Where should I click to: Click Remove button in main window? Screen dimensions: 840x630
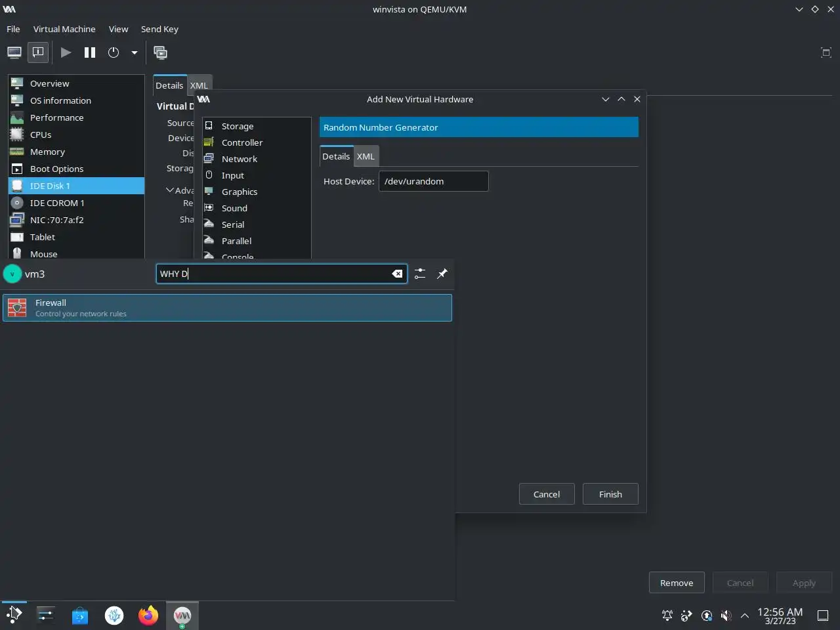pos(677,583)
